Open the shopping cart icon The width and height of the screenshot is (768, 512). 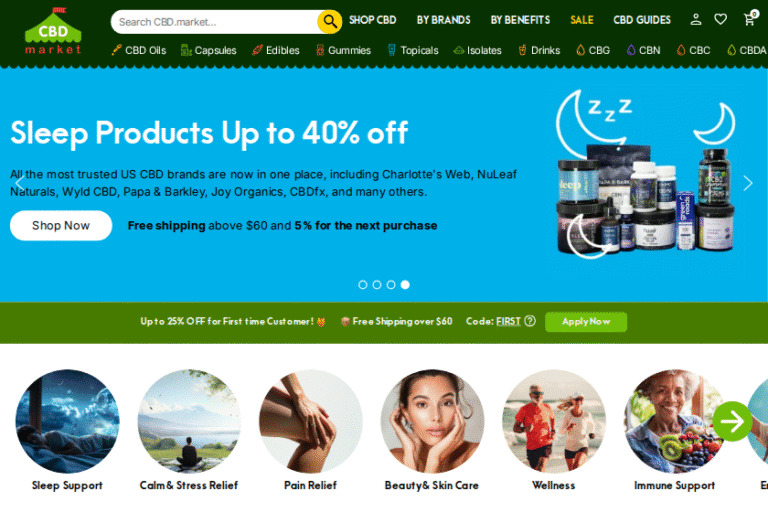[750, 19]
